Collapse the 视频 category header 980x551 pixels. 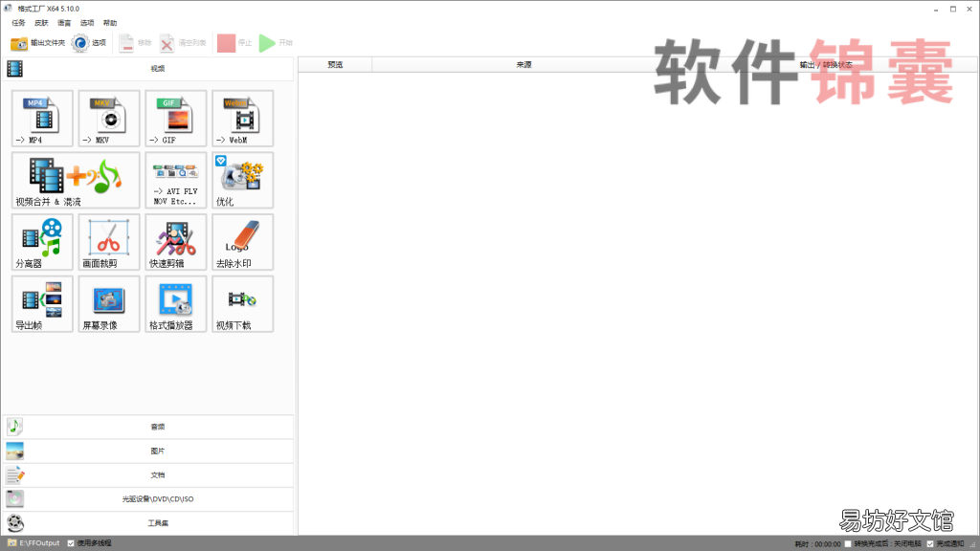148,69
